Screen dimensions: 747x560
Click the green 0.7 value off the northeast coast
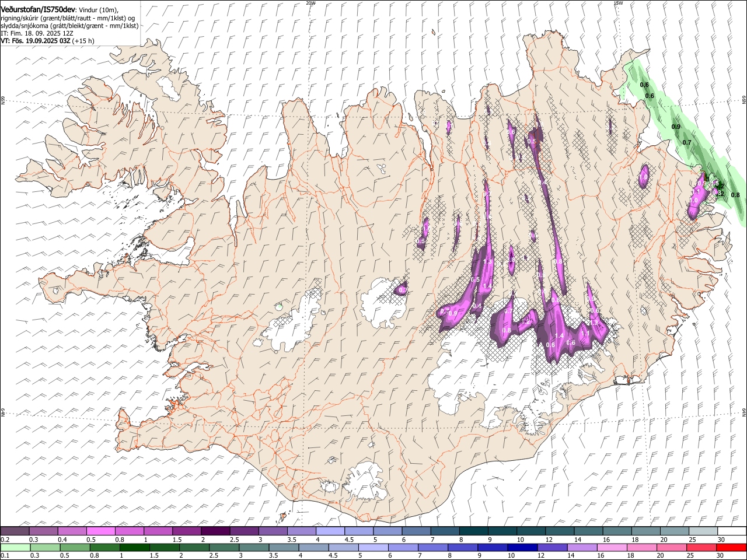point(687,142)
